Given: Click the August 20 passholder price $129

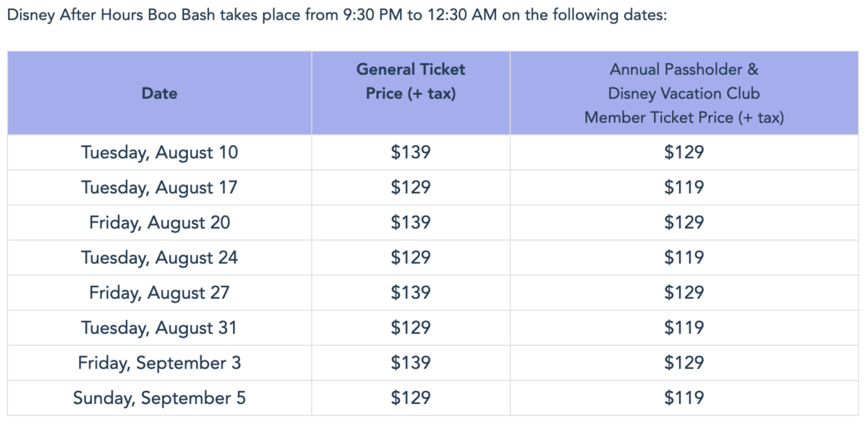Looking at the screenshot, I should pyautogui.click(x=684, y=222).
